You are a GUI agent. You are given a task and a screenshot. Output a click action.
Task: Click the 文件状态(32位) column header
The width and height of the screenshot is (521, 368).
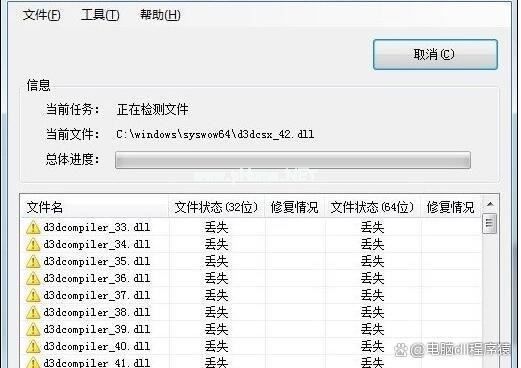[x=216, y=207]
